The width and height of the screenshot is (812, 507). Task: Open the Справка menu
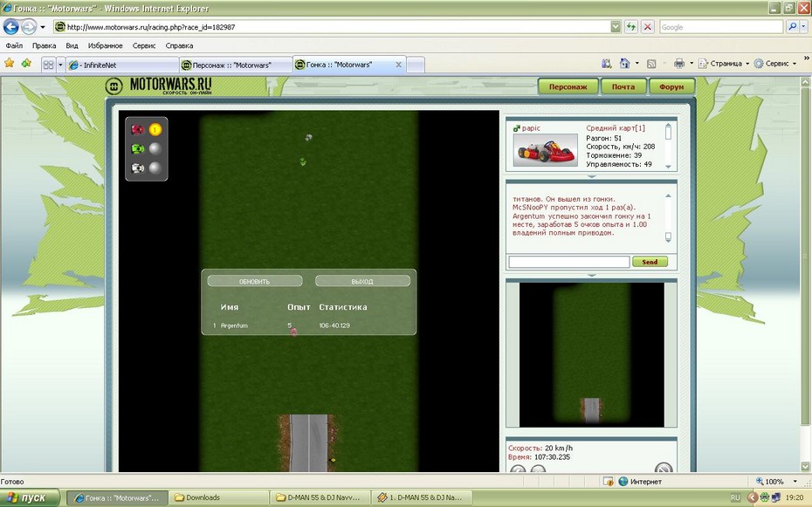(x=179, y=45)
